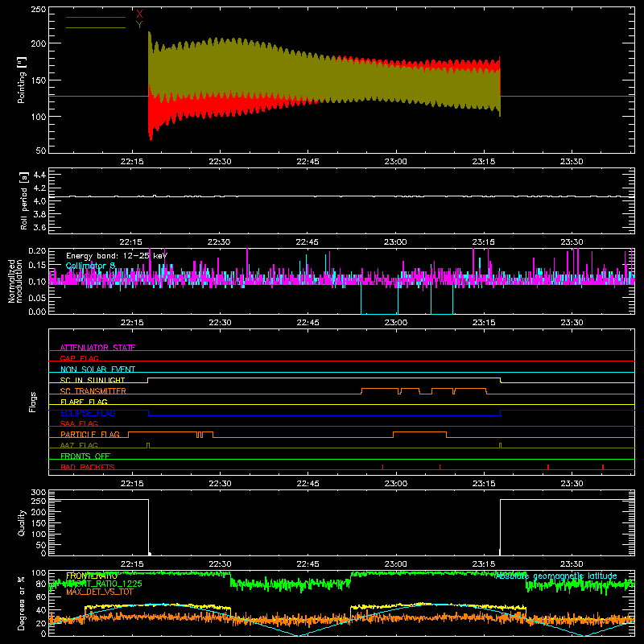This screenshot has height=644, width=644.
Task: Select the FRONTS_OFF label
Action: pos(85,456)
